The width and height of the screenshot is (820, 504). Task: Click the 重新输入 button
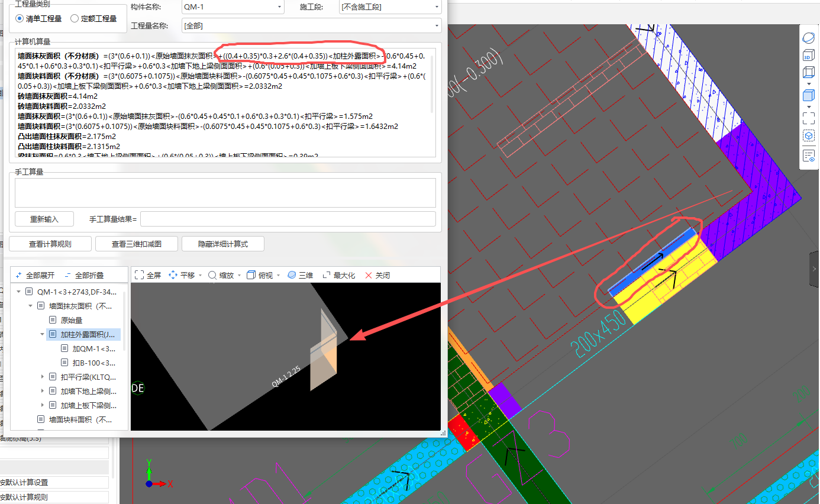(44, 219)
